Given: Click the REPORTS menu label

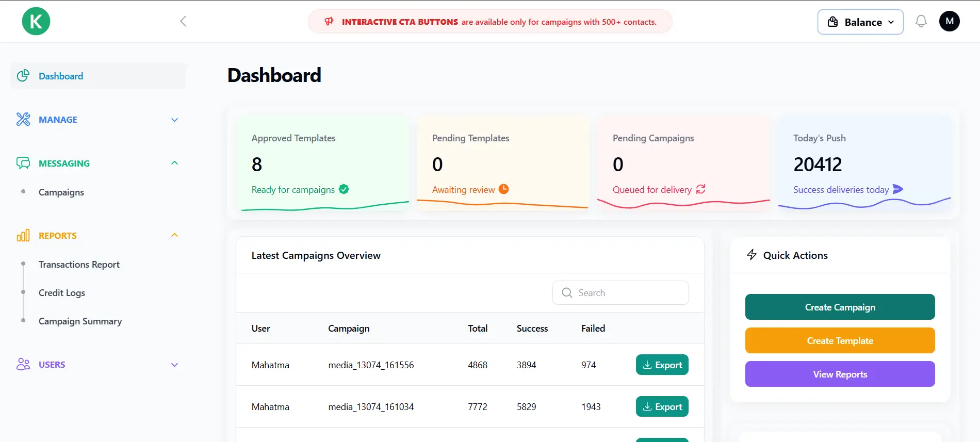Looking at the screenshot, I should [x=58, y=236].
